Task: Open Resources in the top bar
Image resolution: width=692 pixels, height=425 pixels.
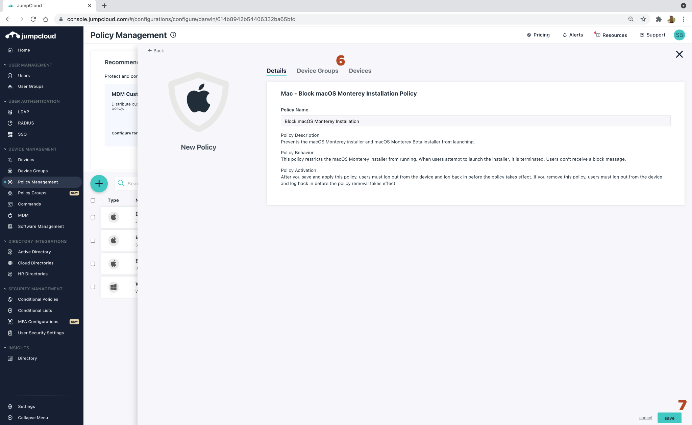Action: [610, 35]
